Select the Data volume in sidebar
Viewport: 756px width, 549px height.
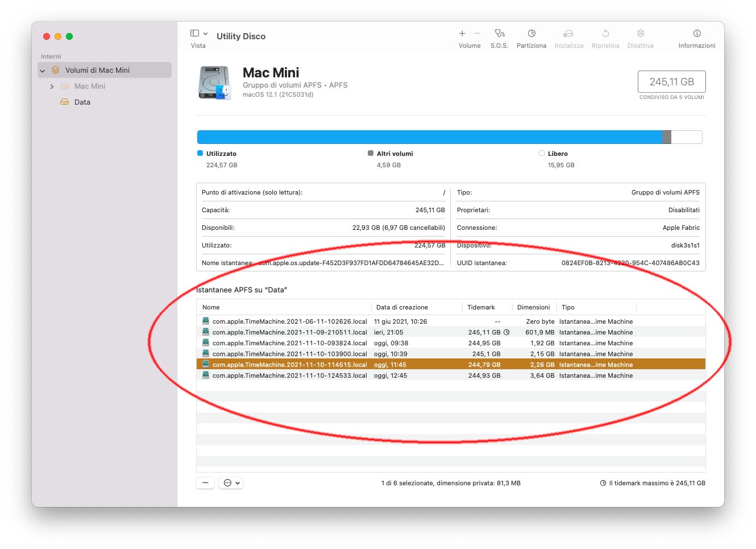(x=105, y=102)
